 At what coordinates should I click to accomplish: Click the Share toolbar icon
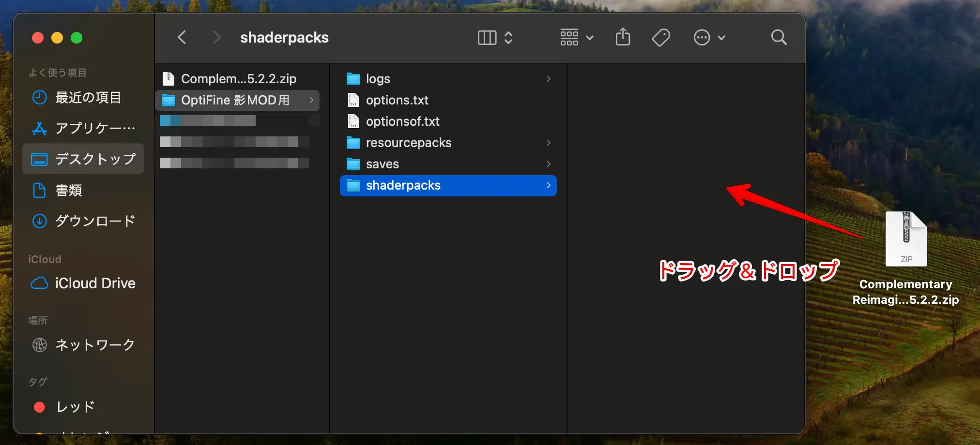coord(623,37)
